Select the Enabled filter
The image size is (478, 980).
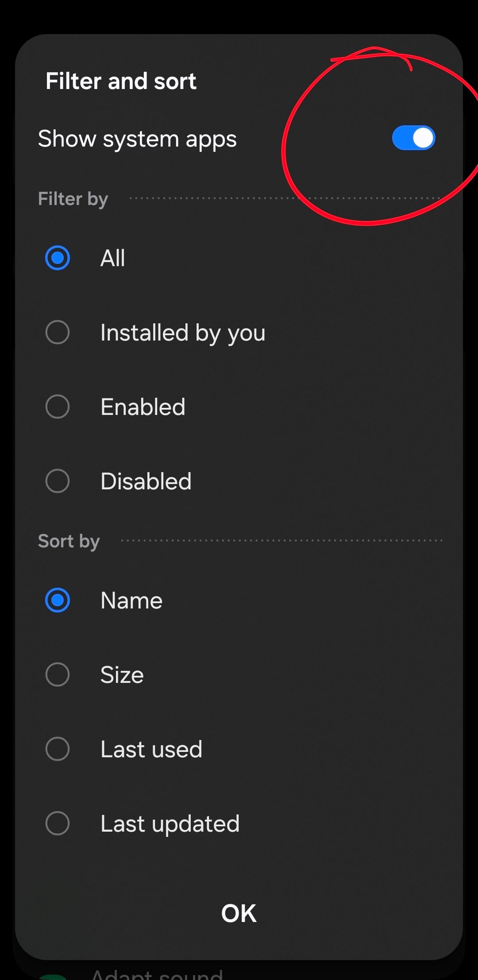tap(57, 407)
